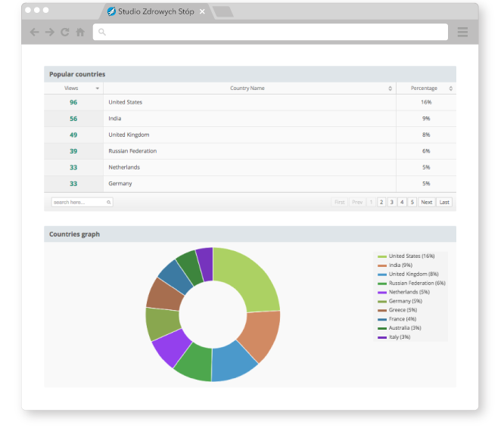The image size is (504, 428).
Task: Toggle Russian Federation (6%) legend entry
Action: click(x=412, y=284)
